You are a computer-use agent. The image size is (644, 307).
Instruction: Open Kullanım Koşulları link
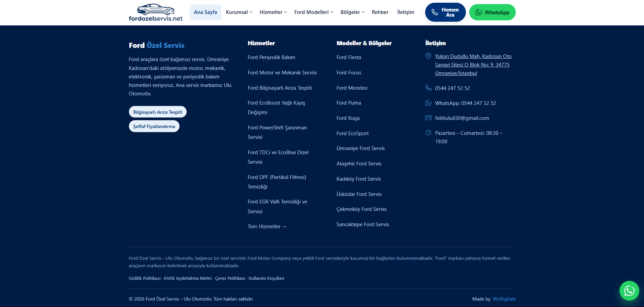266,278
